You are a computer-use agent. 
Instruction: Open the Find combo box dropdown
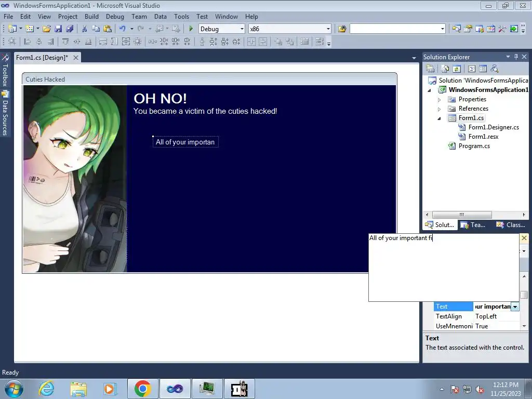point(442,29)
